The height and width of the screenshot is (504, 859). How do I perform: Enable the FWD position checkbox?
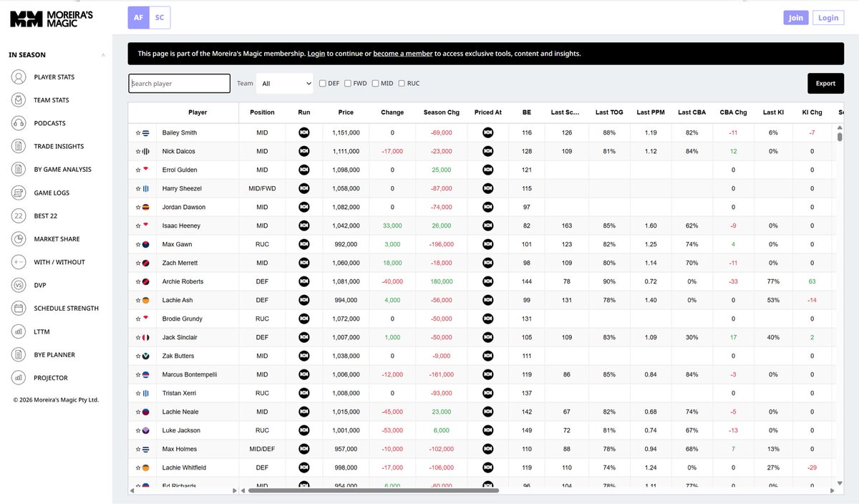[x=348, y=84]
